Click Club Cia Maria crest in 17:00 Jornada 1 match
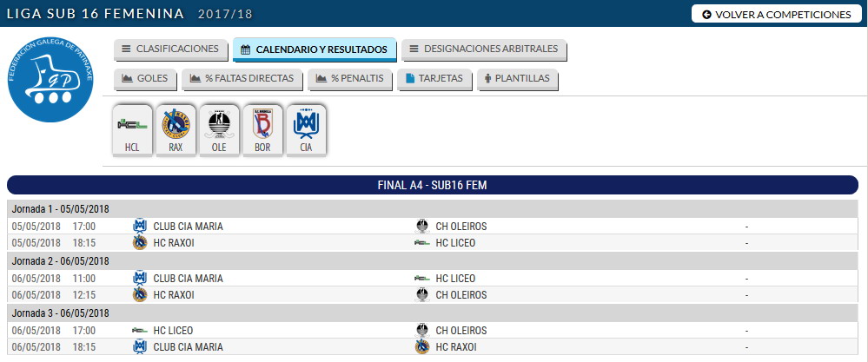 click(x=139, y=227)
